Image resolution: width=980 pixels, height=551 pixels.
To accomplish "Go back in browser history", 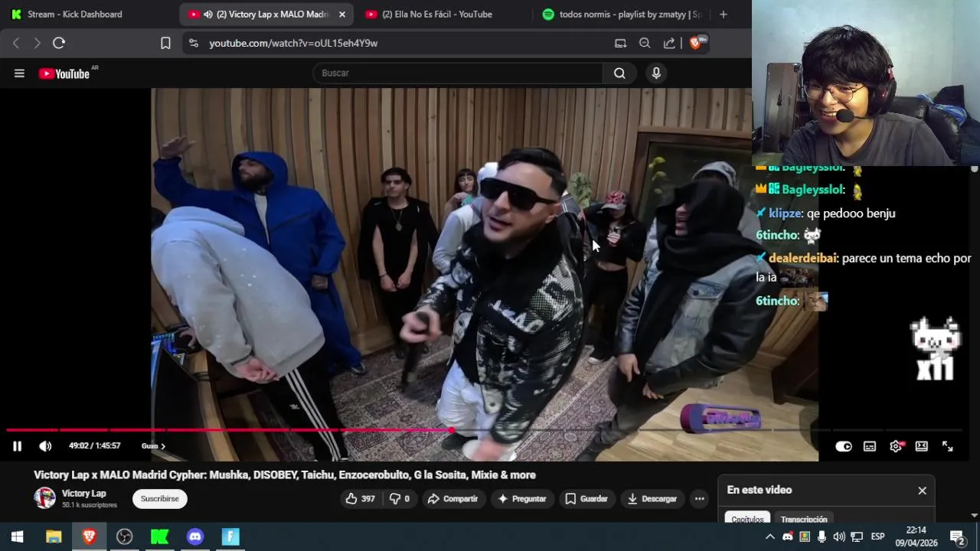I will click(15, 44).
